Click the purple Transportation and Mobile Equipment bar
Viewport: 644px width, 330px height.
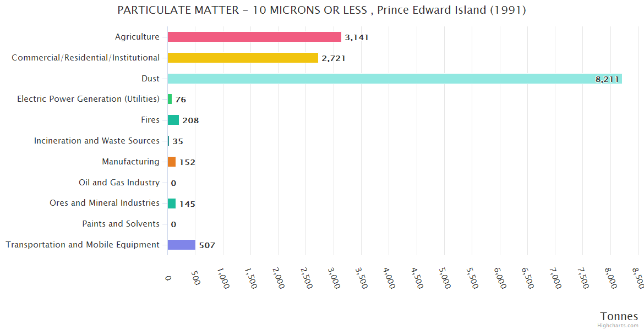[x=181, y=245]
